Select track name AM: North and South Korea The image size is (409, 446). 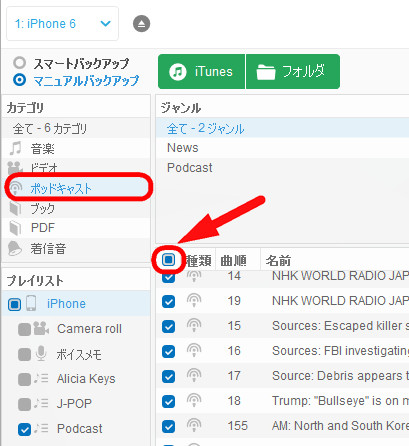point(340,426)
